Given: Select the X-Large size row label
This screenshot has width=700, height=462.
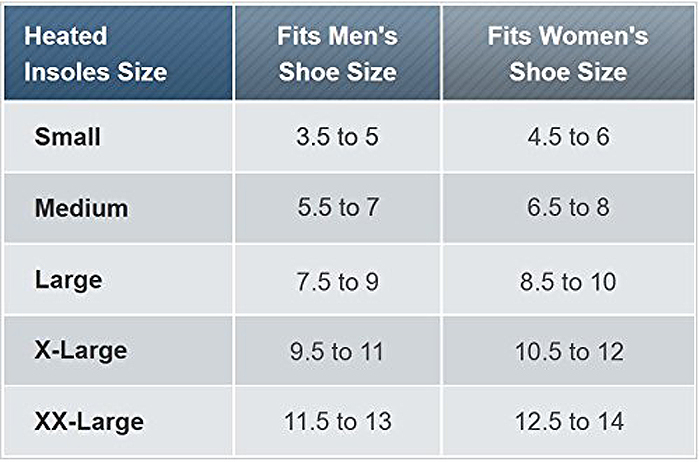Looking at the screenshot, I should (x=80, y=351).
